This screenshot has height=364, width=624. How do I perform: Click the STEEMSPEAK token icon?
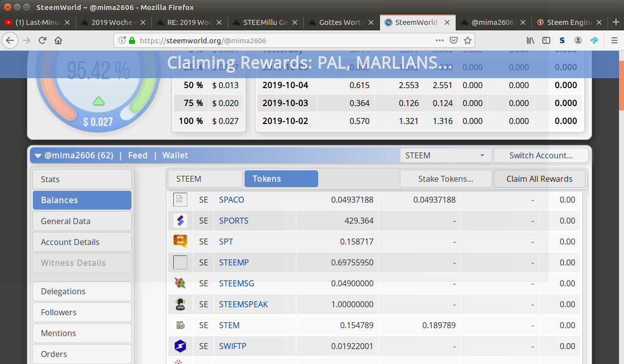coord(180,304)
